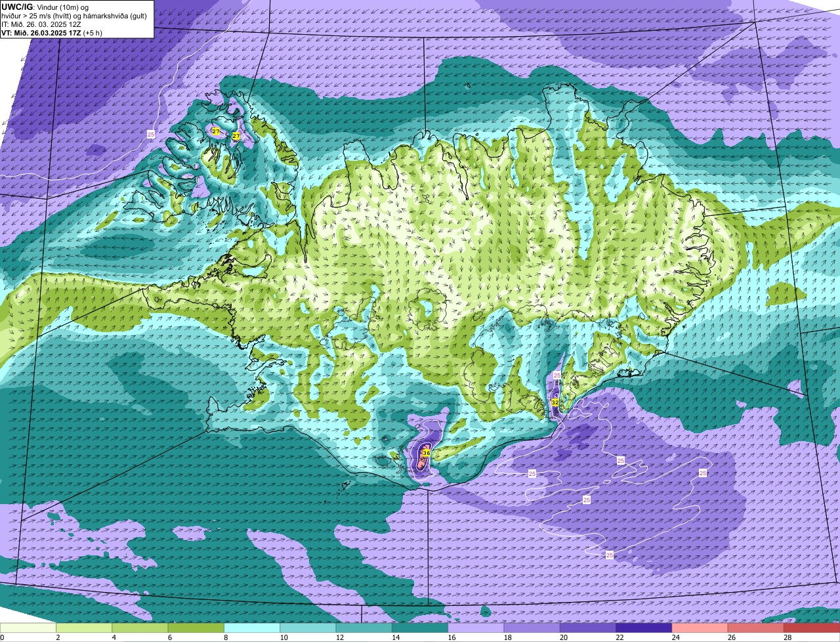840x642 pixels.
Task: Click the 'IT: Mið. 26. 03. 2025 12Z' line
Action: (41, 24)
